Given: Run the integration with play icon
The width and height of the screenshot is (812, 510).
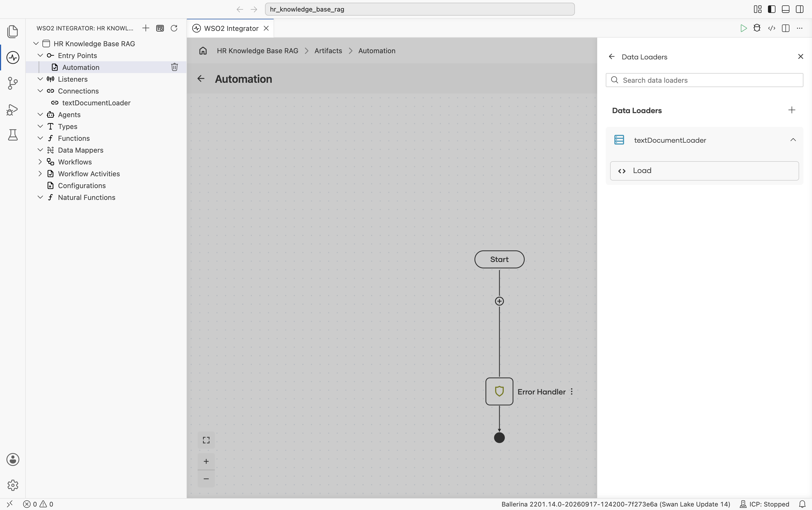Looking at the screenshot, I should click(743, 28).
